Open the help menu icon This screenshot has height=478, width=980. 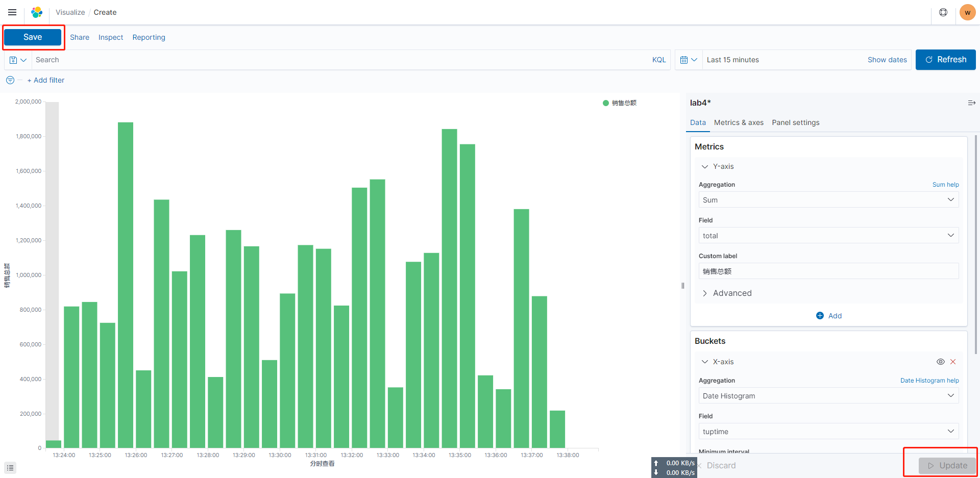point(943,12)
